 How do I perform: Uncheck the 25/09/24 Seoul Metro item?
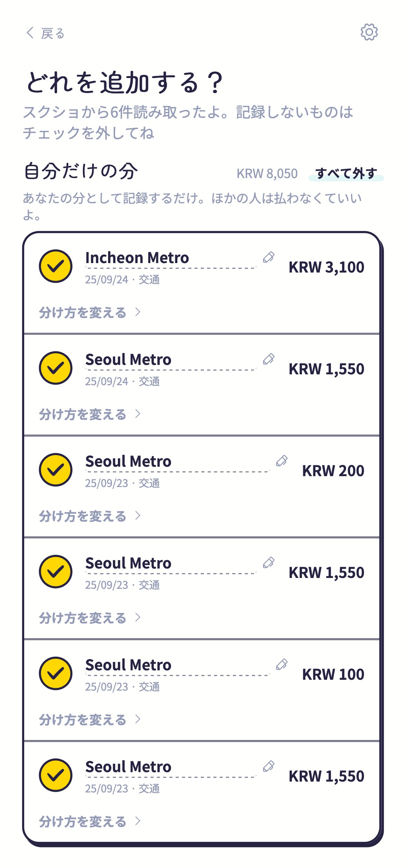coord(56,368)
